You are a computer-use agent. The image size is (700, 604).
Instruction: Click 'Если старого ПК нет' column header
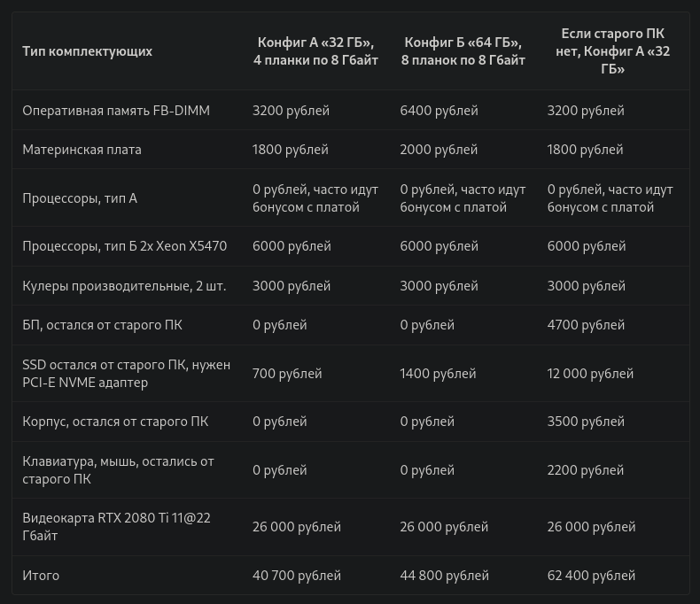click(612, 51)
